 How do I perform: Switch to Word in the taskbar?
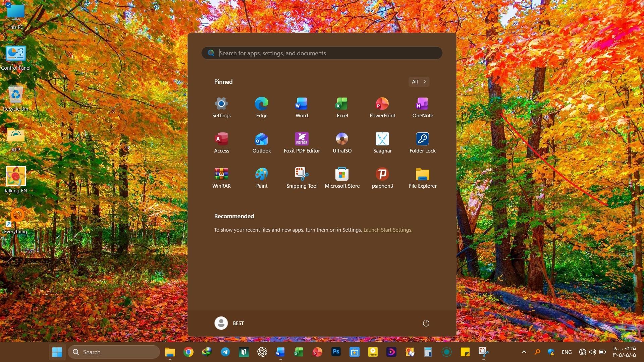click(x=280, y=352)
